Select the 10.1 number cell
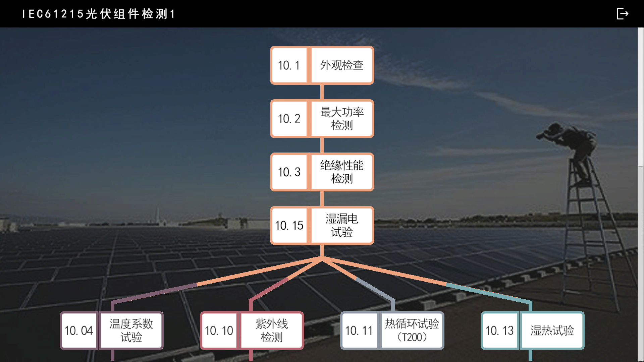This screenshot has height=362, width=644. tap(289, 65)
